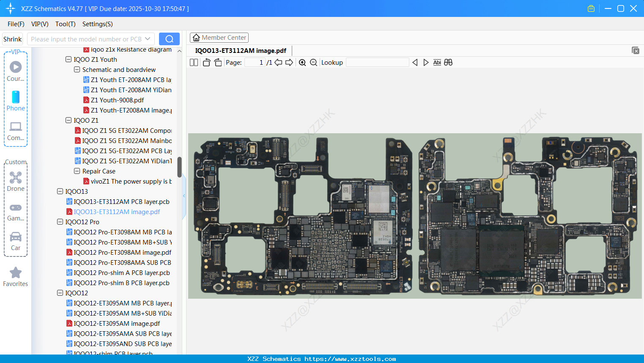
Task: Collapse the IQOO12 tree node
Action: (60, 293)
